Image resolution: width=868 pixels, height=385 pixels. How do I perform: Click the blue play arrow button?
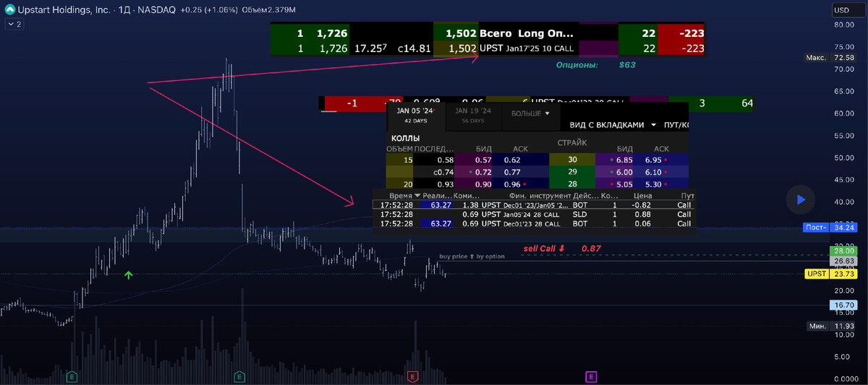click(x=800, y=199)
